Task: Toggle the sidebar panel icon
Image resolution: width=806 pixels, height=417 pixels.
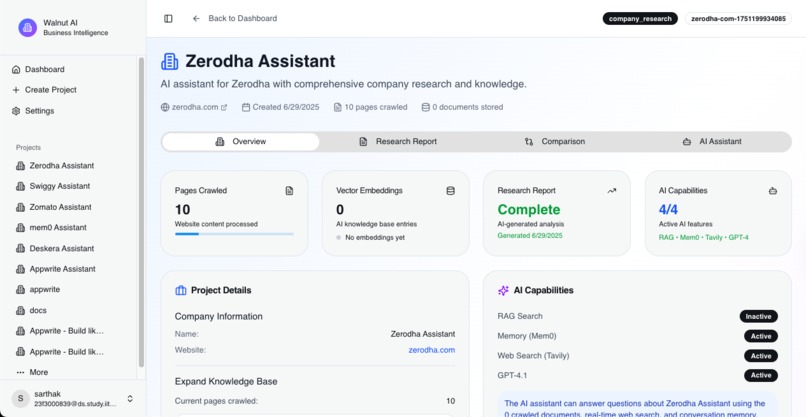Action: [x=168, y=19]
